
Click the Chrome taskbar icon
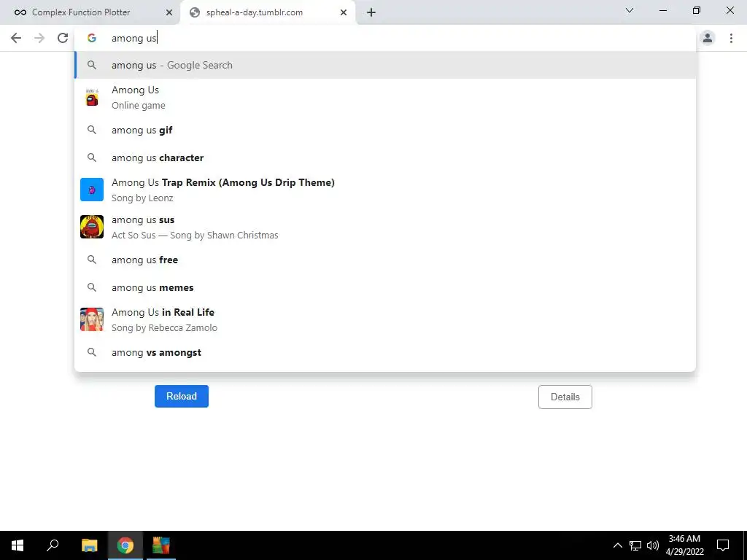pos(125,545)
